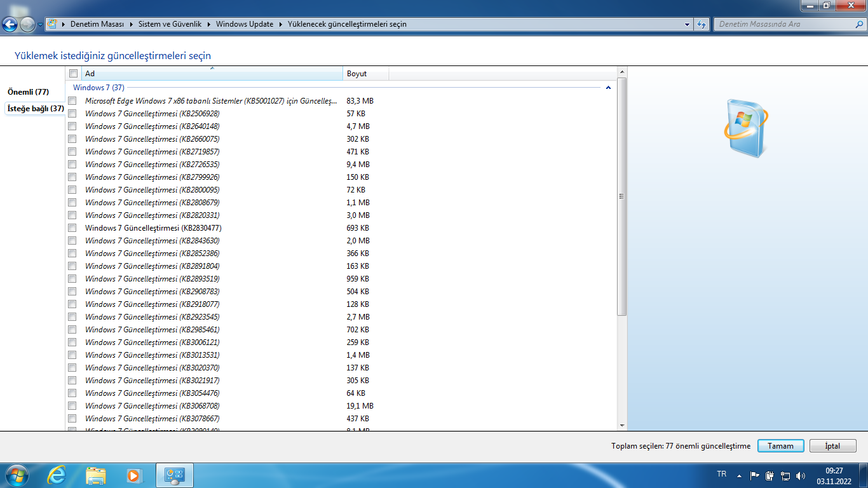The height and width of the screenshot is (488, 868).
Task: Check the KB2719857 update checkbox
Action: coord(72,152)
